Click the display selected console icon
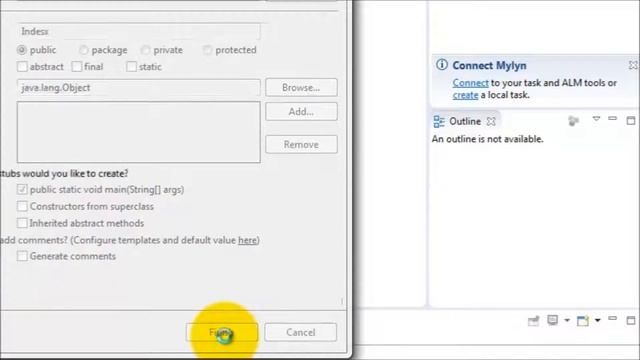 tap(553, 320)
